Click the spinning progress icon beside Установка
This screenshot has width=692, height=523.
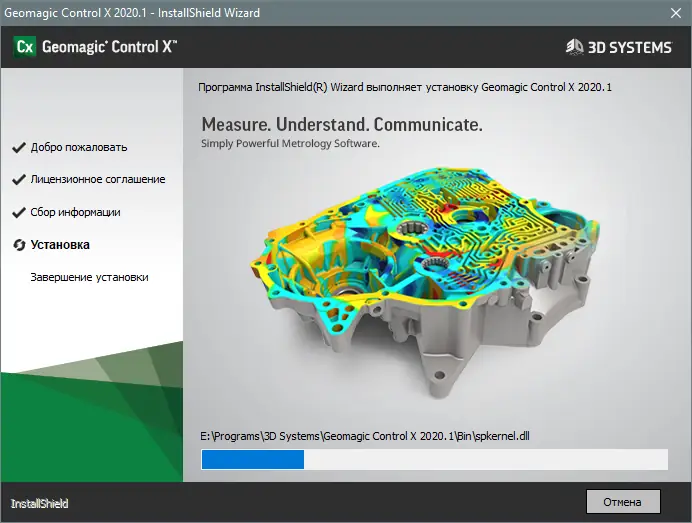[19, 245]
